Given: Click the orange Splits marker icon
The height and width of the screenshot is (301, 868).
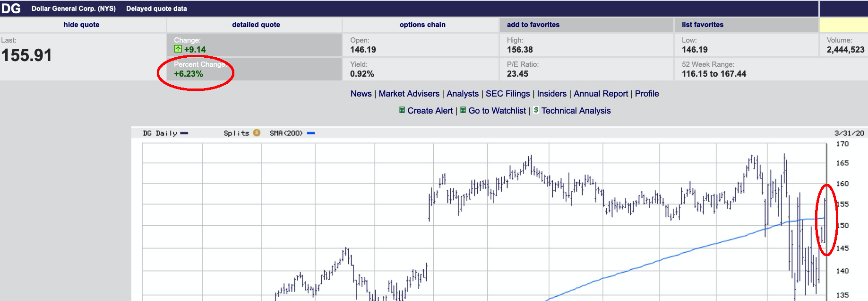Looking at the screenshot, I should click(257, 133).
